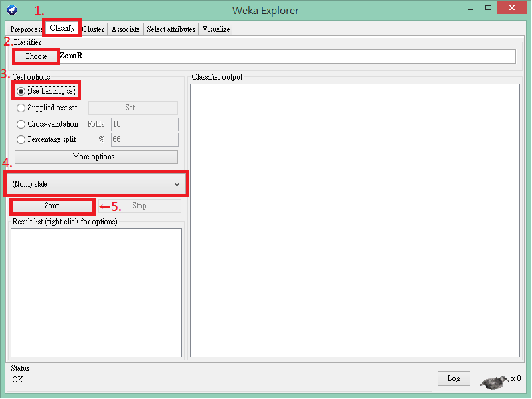Click the Stop button
This screenshot has height=399, width=532.
coord(139,206)
